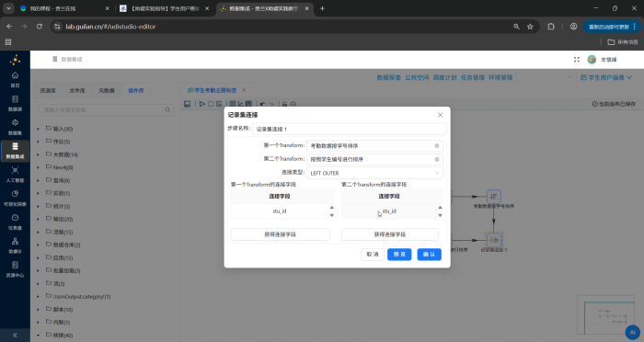Viewport: 644px width, 342px height.
Task: Switch to the 文件库 tab
Action: (76, 90)
